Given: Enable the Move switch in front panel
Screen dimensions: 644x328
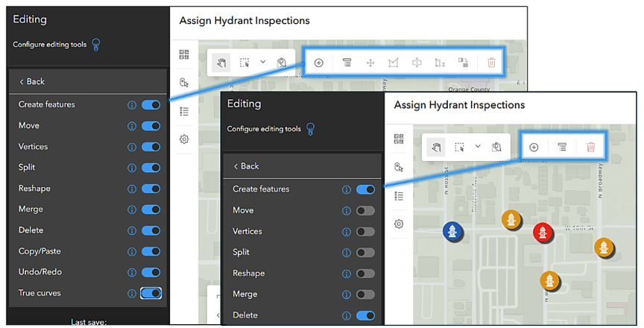Looking at the screenshot, I should click(365, 211).
